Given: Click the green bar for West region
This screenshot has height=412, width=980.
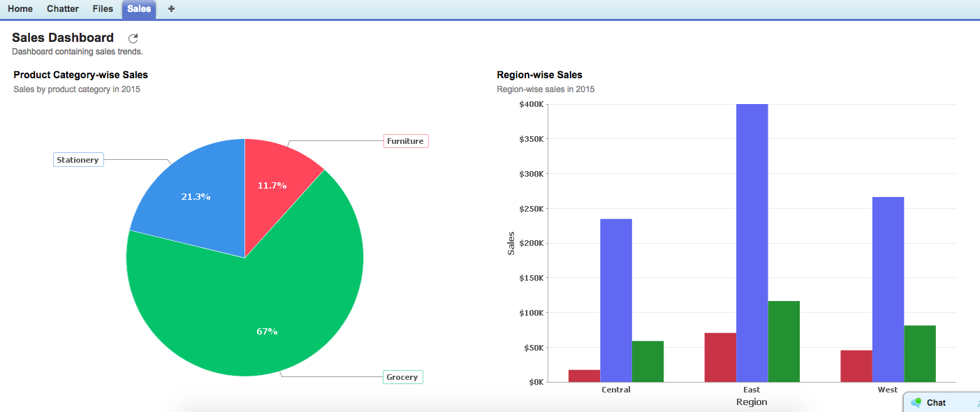Looking at the screenshot, I should tap(919, 354).
